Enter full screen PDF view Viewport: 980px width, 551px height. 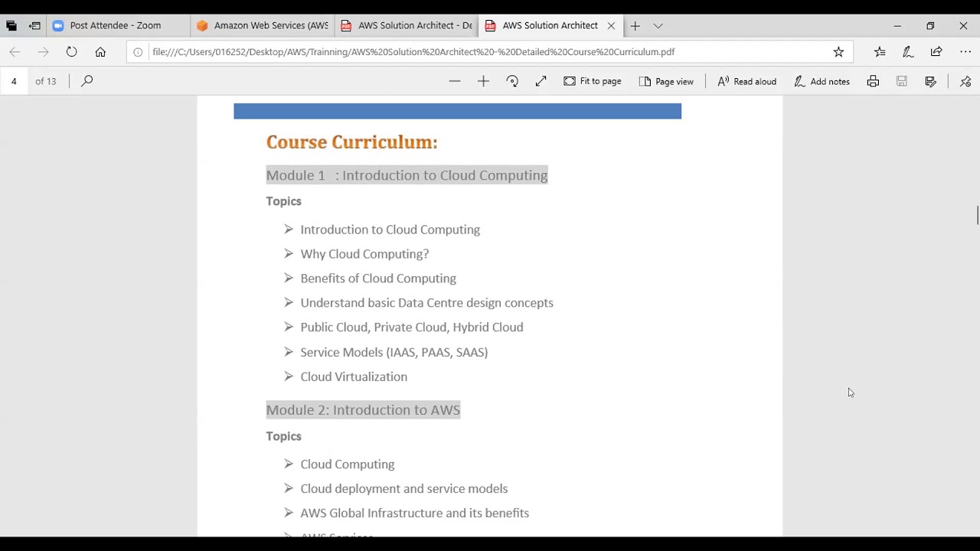coord(541,81)
